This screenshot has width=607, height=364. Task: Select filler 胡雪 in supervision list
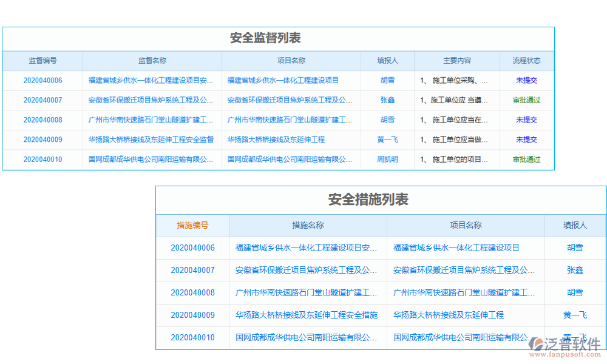pyautogui.click(x=387, y=80)
